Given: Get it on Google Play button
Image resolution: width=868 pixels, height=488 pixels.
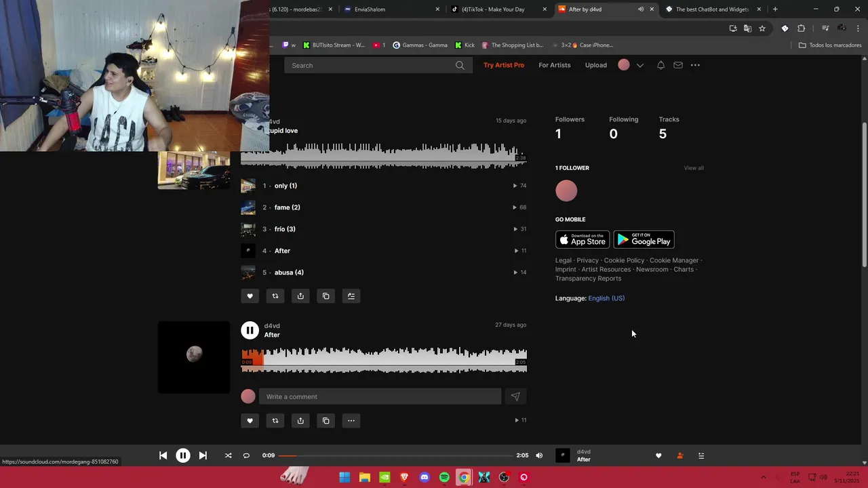Looking at the screenshot, I should 644,240.
